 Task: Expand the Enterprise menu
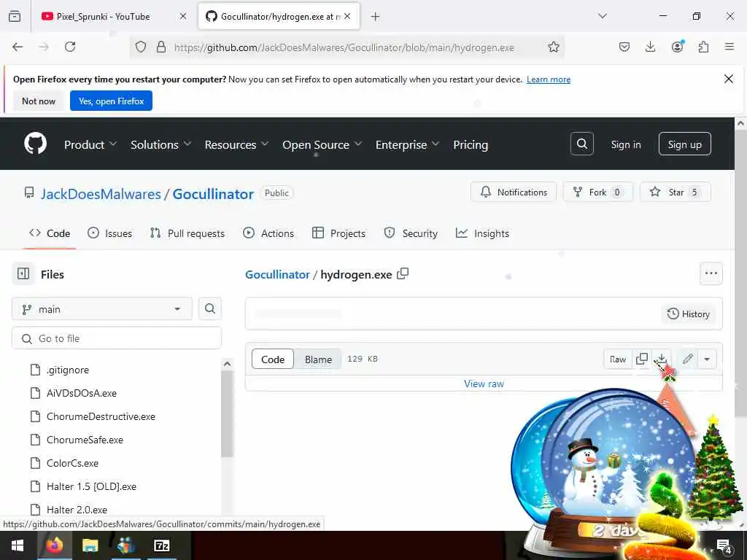click(x=407, y=144)
